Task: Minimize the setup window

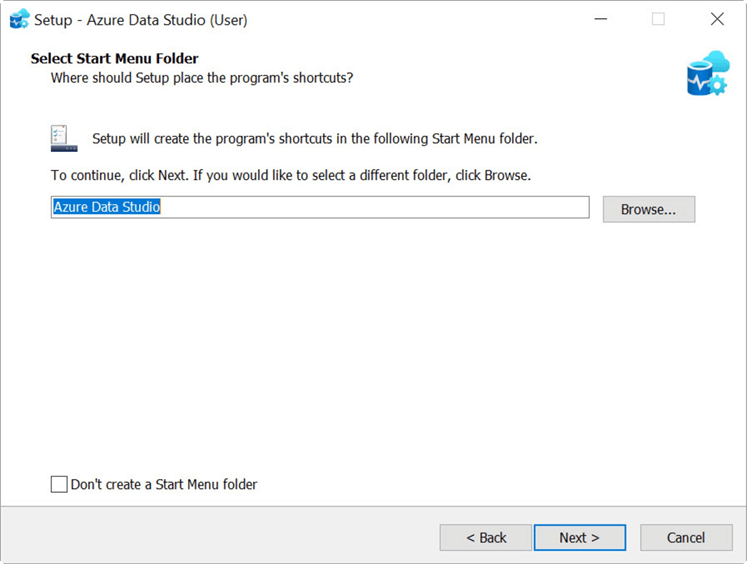Action: coord(601,19)
